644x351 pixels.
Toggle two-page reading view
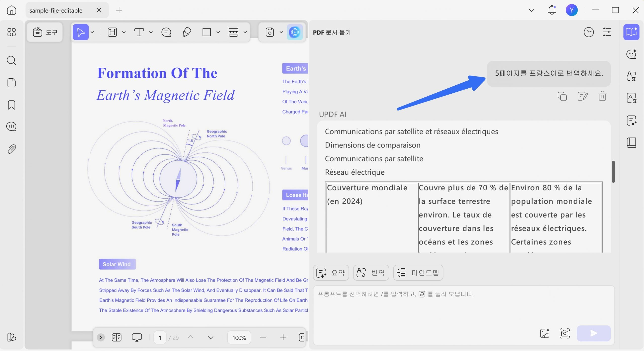point(116,337)
